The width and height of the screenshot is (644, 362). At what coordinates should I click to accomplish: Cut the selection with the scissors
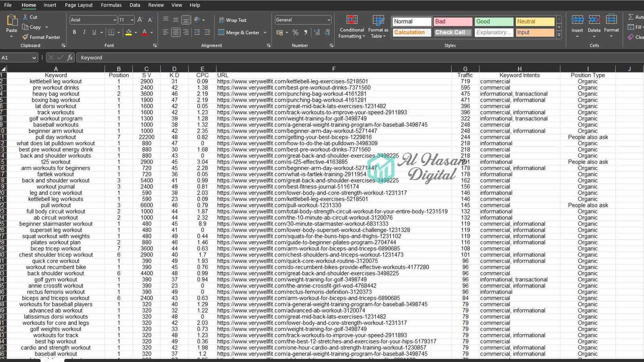click(x=25, y=17)
